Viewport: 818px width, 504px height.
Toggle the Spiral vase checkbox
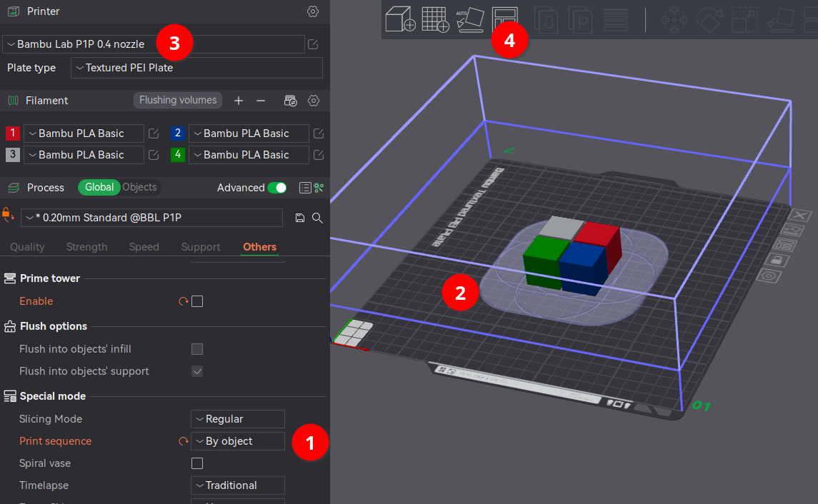click(197, 463)
